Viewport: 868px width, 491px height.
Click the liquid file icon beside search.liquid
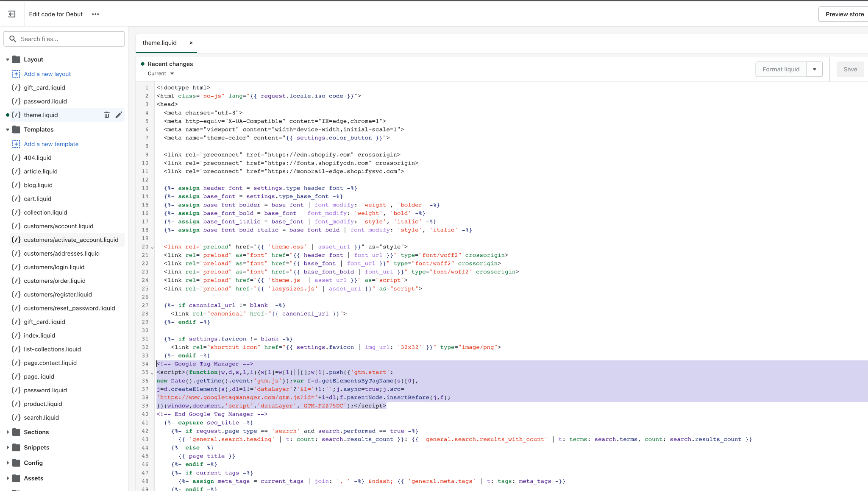click(16, 418)
